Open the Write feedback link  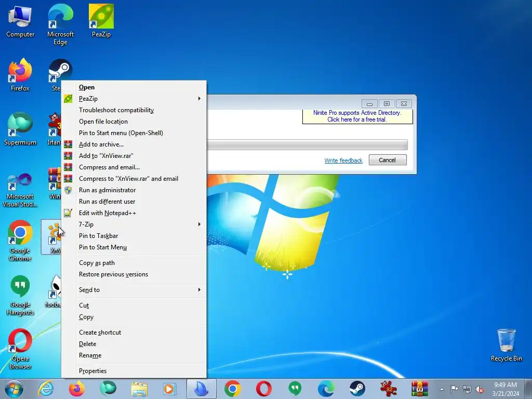pyautogui.click(x=343, y=161)
